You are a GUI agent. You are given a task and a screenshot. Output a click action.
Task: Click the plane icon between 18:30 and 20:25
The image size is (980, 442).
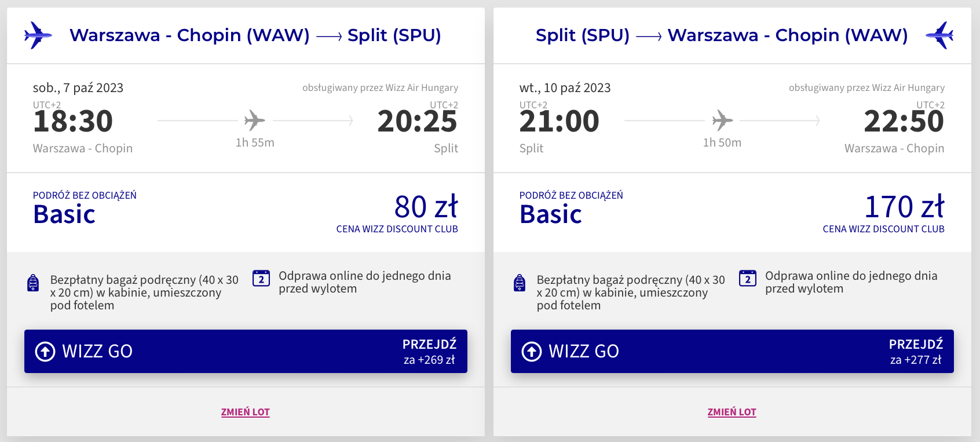click(x=254, y=120)
